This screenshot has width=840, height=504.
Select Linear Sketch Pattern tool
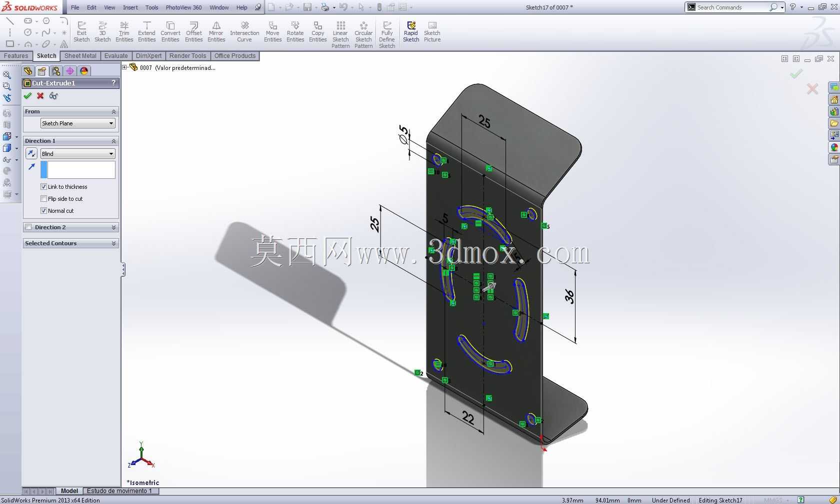click(340, 35)
